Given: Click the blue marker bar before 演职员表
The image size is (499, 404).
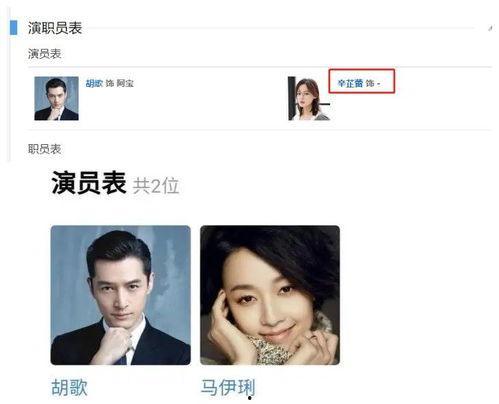Looking at the screenshot, I should tap(14, 27).
